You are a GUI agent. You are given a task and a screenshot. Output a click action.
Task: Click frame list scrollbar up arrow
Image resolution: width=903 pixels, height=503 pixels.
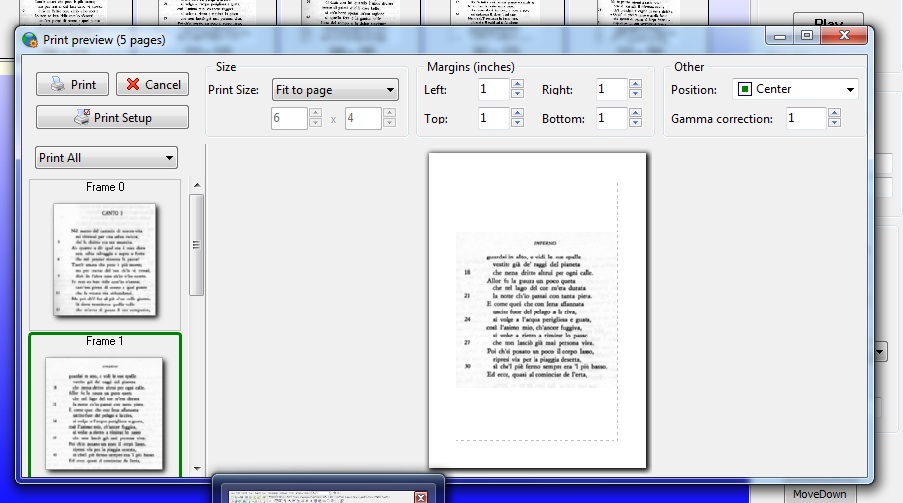(x=197, y=186)
